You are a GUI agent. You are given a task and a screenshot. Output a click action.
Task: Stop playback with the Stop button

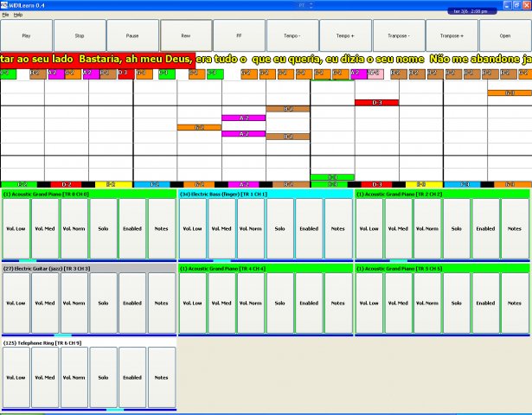(80, 35)
